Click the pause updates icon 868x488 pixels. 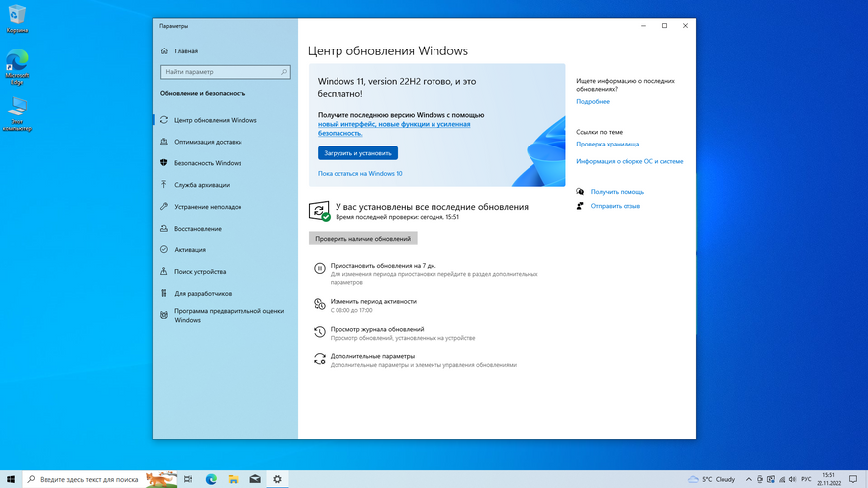click(x=320, y=268)
